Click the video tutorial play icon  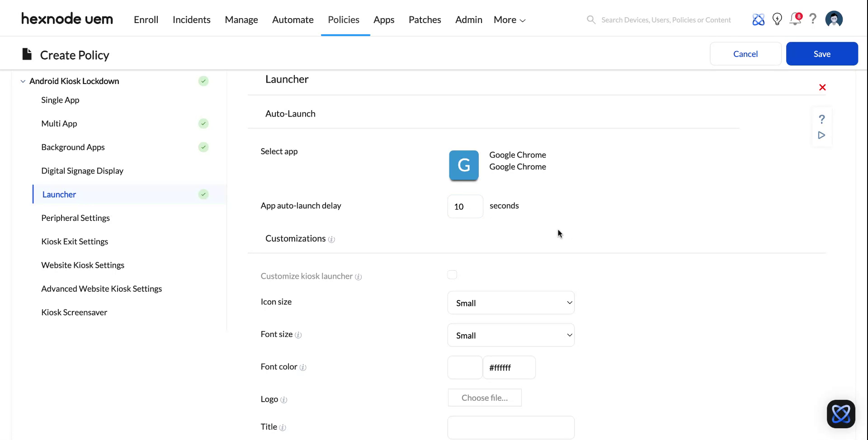tap(821, 136)
